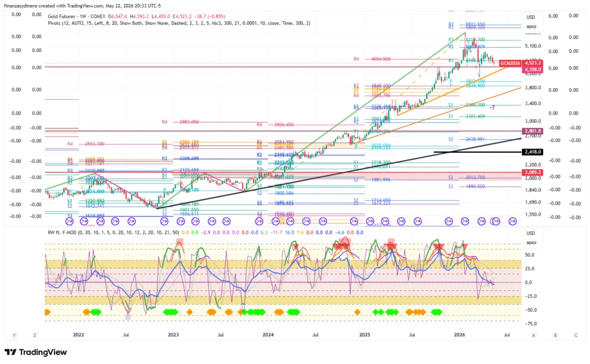Click the circled A icon bottom right
Screen dimensions: 590x364
pos(534,335)
